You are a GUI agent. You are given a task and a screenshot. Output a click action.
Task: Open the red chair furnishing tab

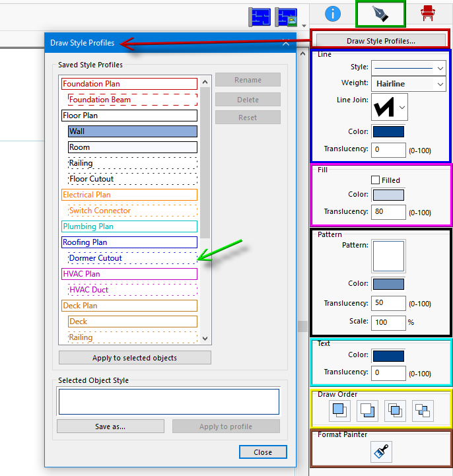pyautogui.click(x=427, y=13)
